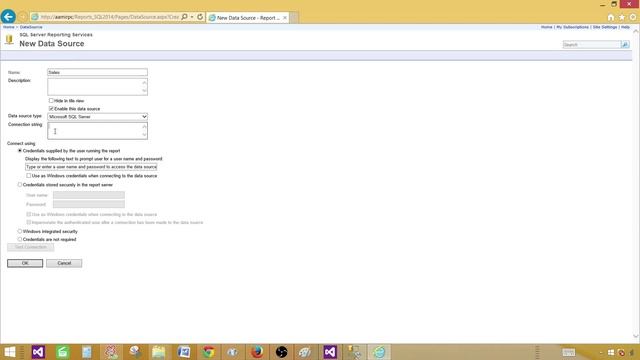640x360 pixels.
Task: Click the page scrollbar up arrow
Action: point(636,31)
